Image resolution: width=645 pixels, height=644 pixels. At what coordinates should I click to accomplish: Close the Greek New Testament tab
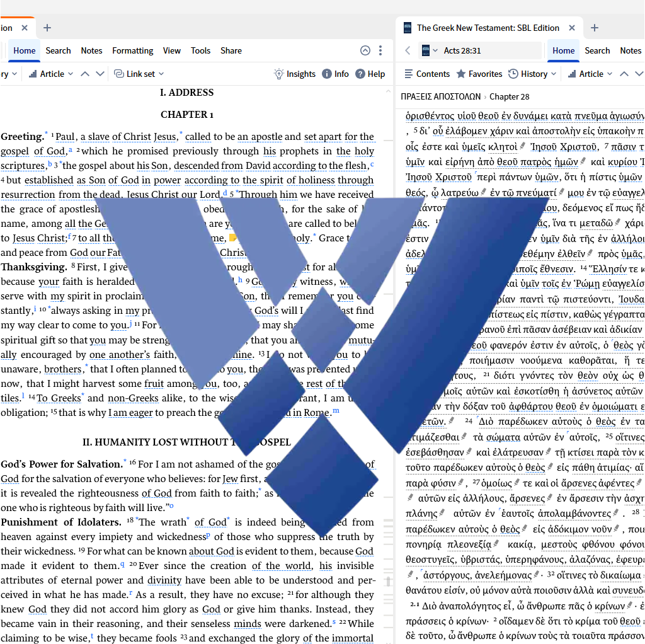[x=572, y=28]
